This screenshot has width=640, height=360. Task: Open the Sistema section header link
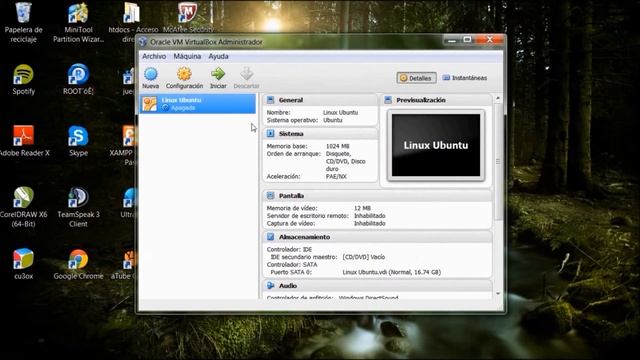coord(291,134)
